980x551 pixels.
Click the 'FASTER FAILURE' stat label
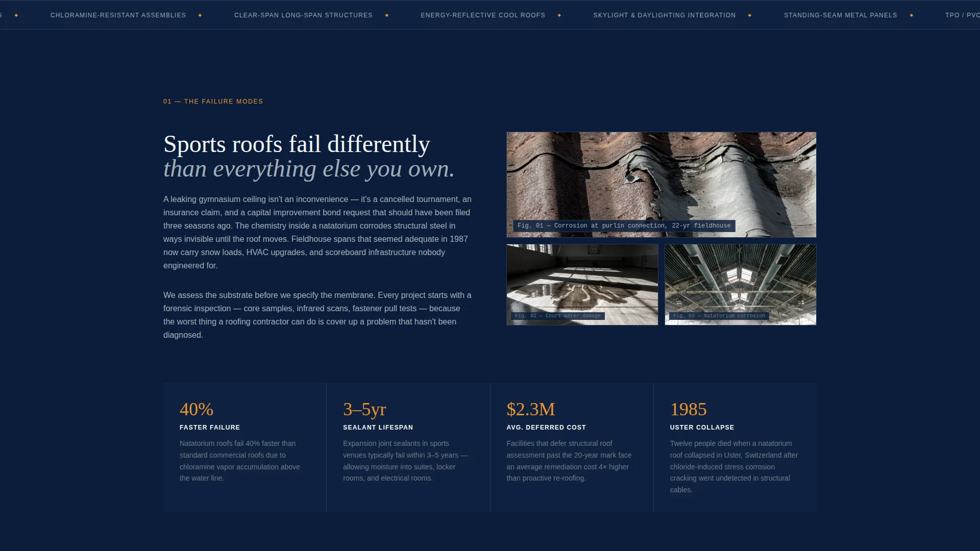point(210,428)
